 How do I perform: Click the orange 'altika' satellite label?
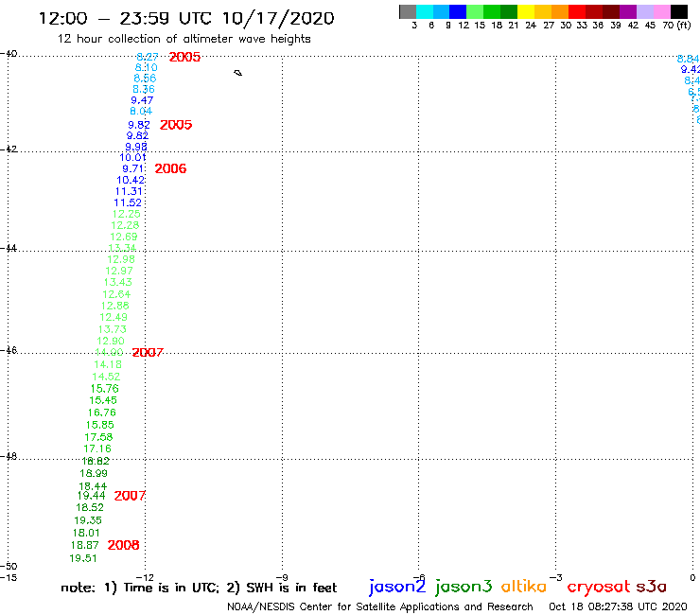coord(524,587)
